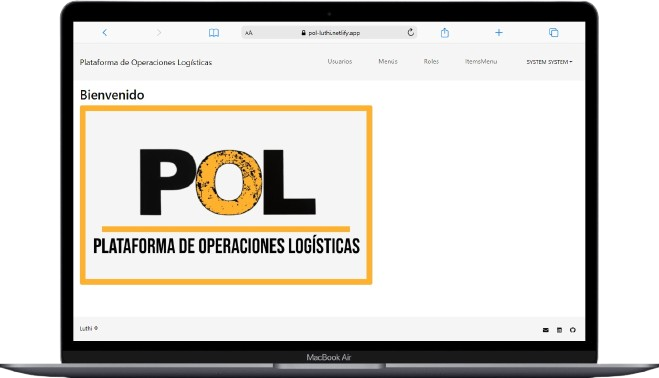Click the Plataforma de Operaciones Logísticas brand title
Screen dimensions: 659x378
[x=146, y=62]
